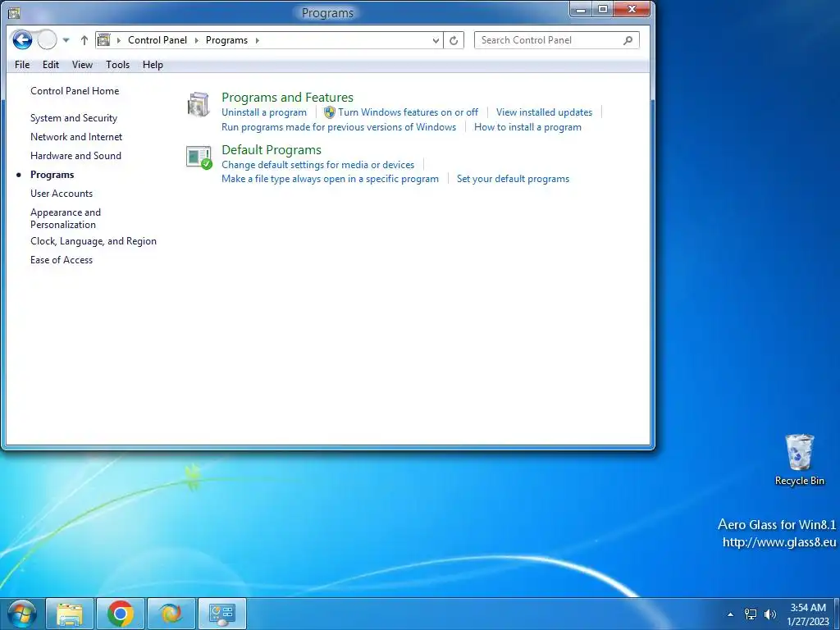Click the Control Panel taskbar button
Image resolution: width=840 pixels, height=630 pixels.
222,614
